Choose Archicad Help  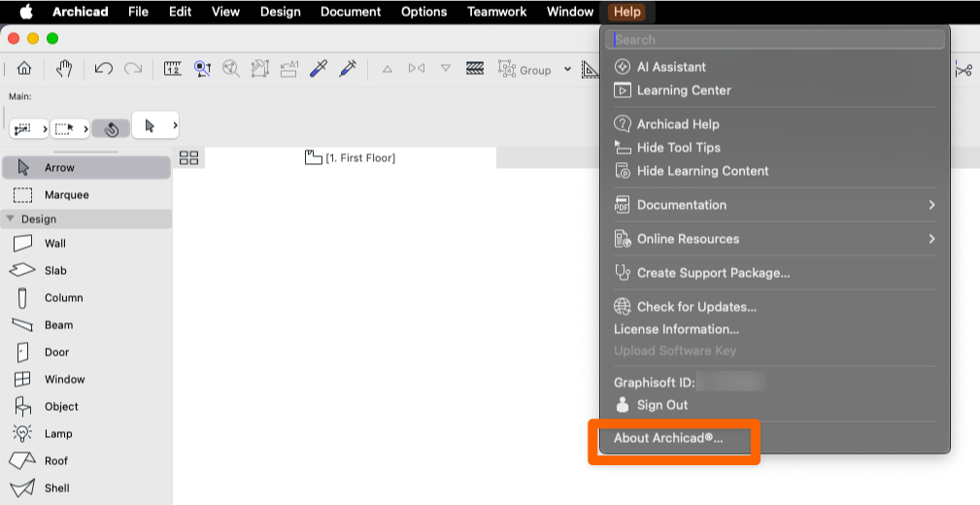point(775,123)
